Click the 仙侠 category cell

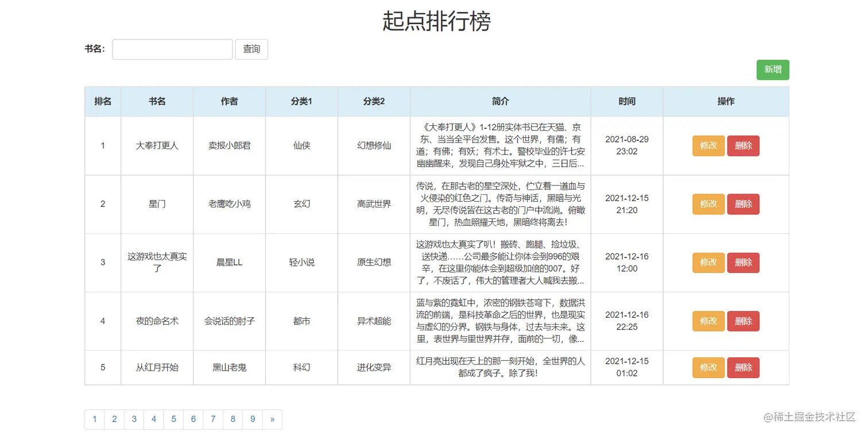[x=302, y=146]
